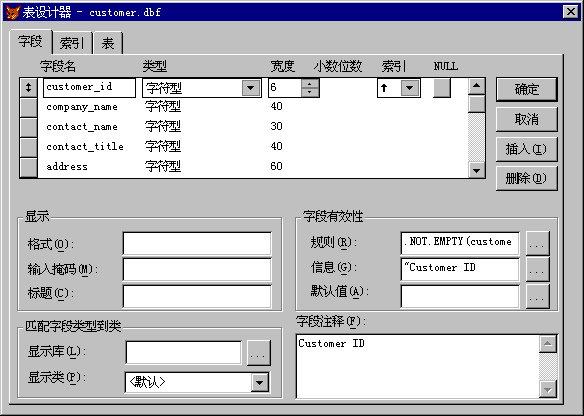Switch to the 索引 tab

[72, 43]
